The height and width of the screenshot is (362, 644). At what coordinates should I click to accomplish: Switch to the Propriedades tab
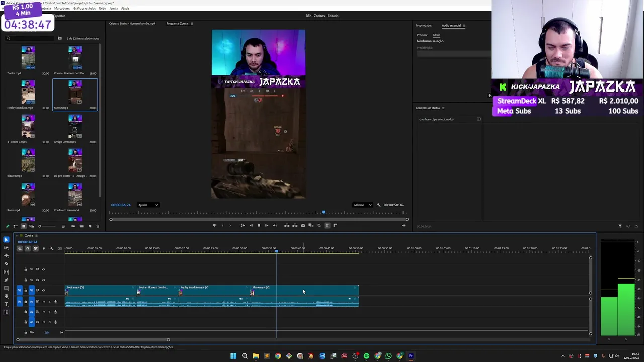(x=424, y=26)
